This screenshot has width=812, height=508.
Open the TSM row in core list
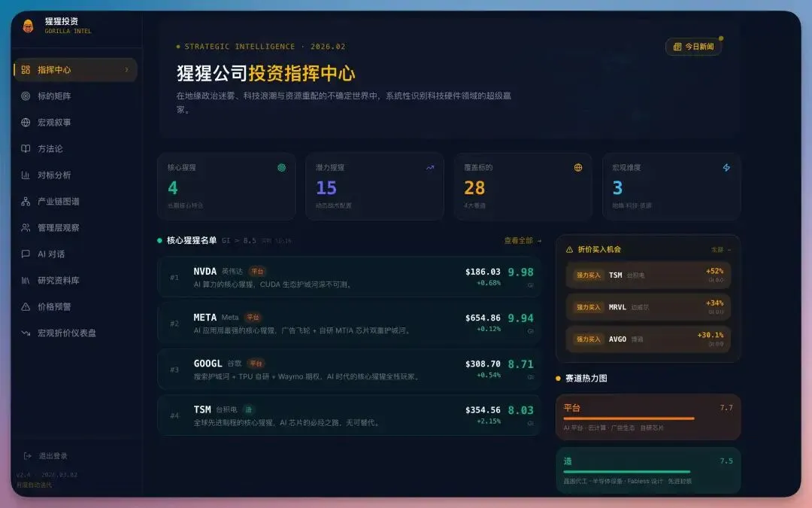349,415
